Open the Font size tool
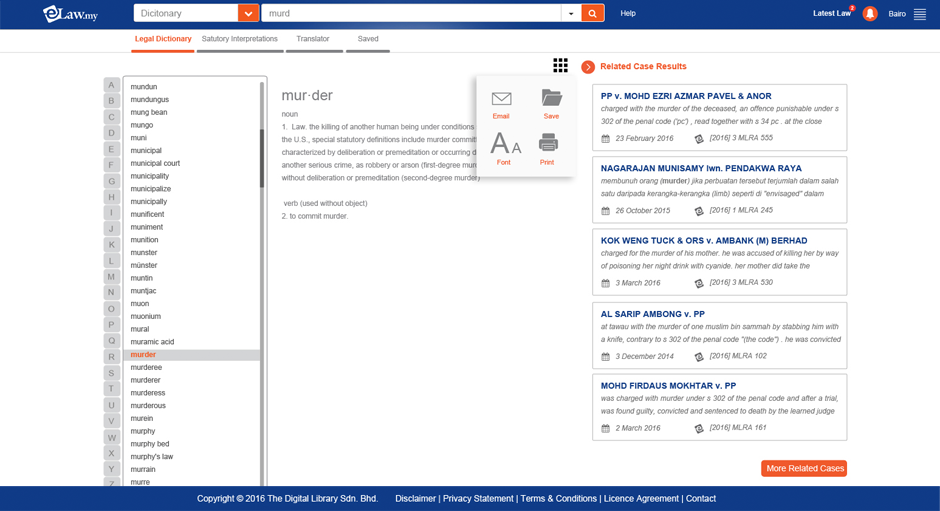The image size is (940, 511). (505, 145)
